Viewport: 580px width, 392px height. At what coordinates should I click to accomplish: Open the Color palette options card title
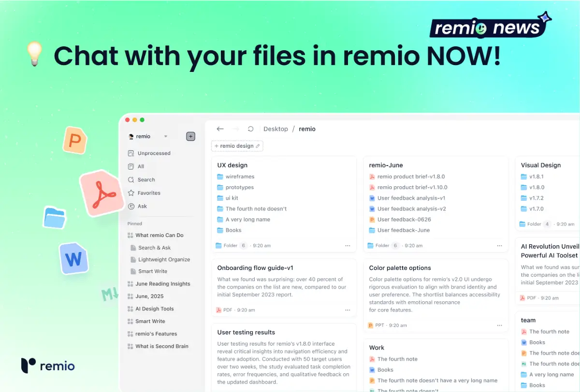(400, 268)
